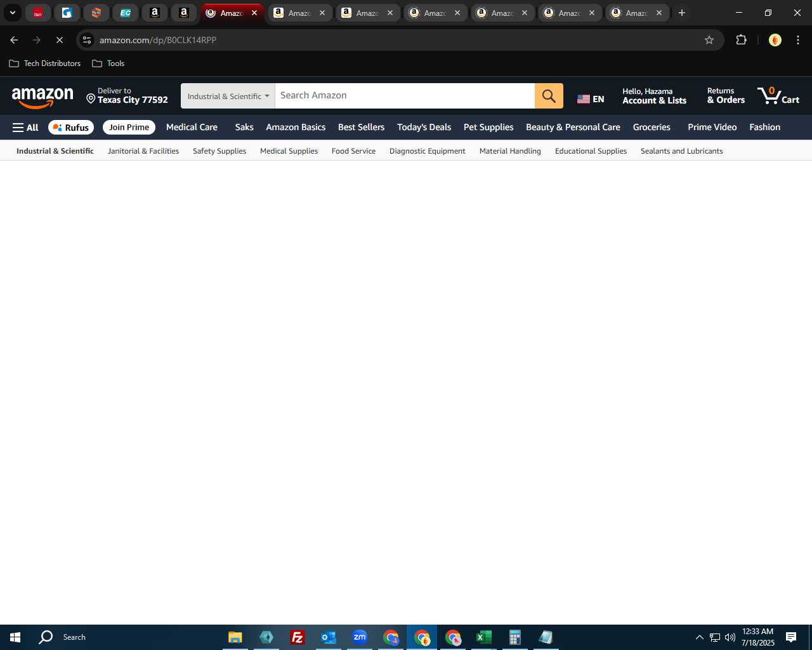812x650 pixels.
Task: Open Tech Distributors bookmark folder
Action: point(45,63)
